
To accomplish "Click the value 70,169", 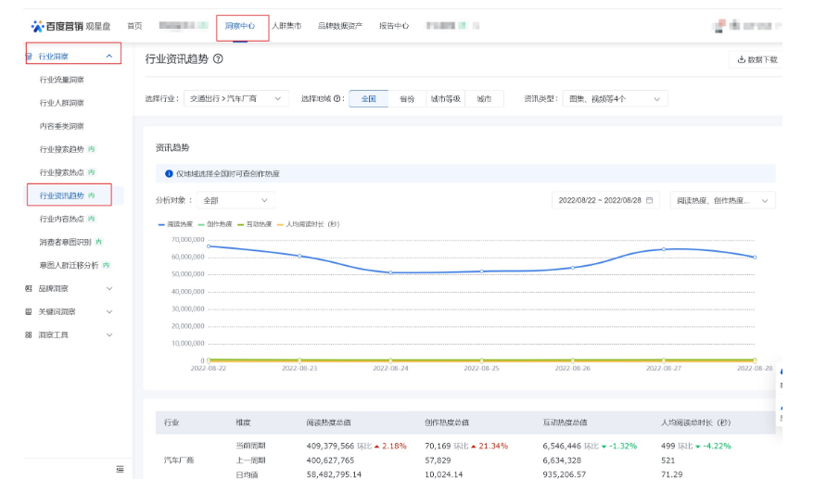I will tap(438, 446).
